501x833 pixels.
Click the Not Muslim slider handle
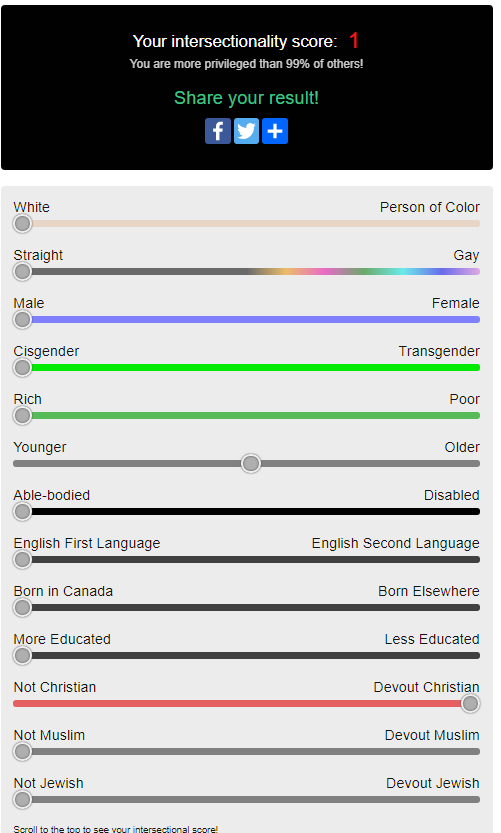pyautogui.click(x=22, y=751)
